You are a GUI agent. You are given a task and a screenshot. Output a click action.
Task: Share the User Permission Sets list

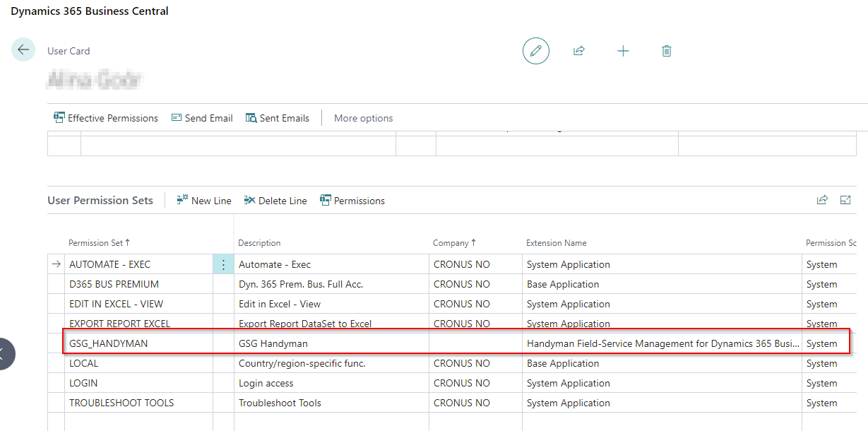[x=822, y=200]
